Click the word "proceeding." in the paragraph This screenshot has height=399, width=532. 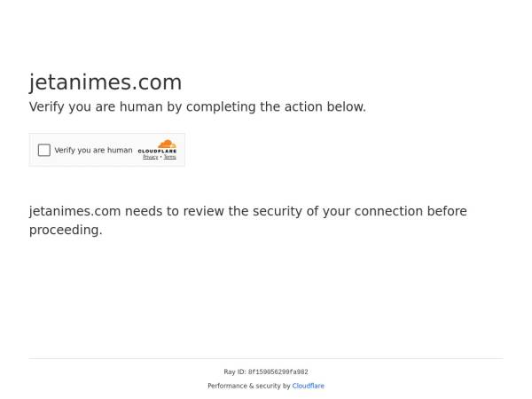click(66, 231)
